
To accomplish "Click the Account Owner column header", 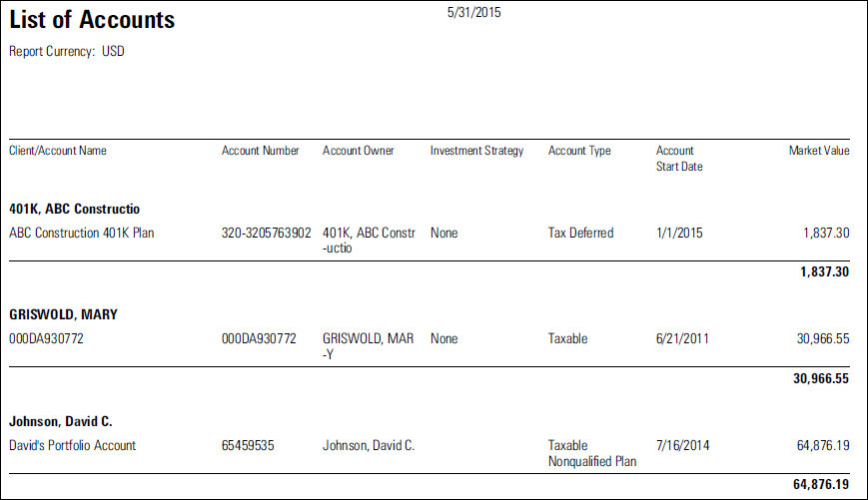I will pos(358,151).
